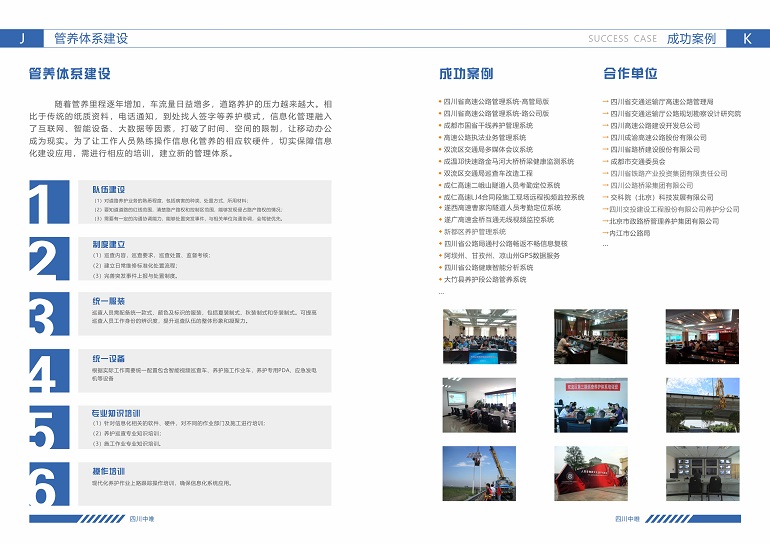The width and height of the screenshot is (770, 544).
Task: Click 交科院（北京）科技发展有限公司
Action: click(x=662, y=197)
